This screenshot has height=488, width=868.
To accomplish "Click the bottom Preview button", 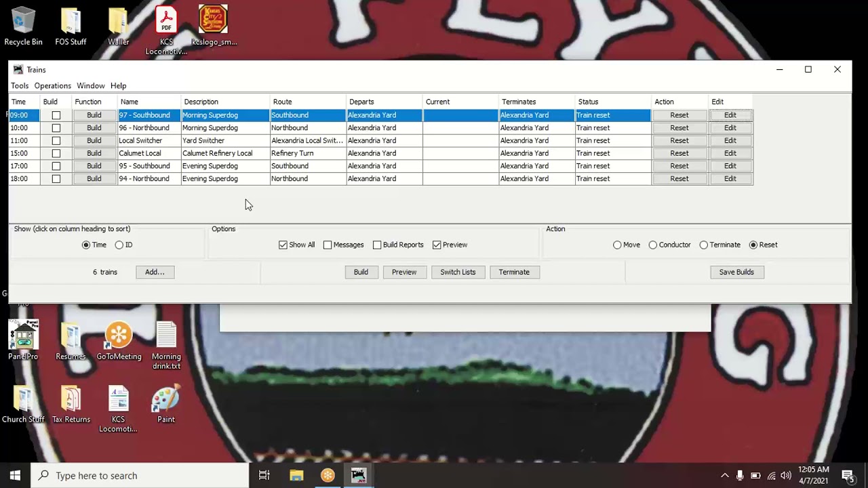I will (x=404, y=272).
